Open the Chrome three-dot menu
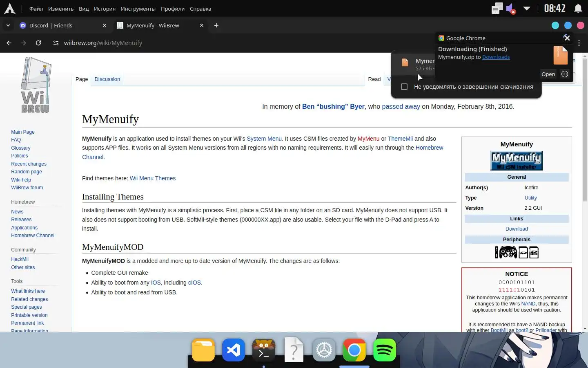 [x=579, y=43]
